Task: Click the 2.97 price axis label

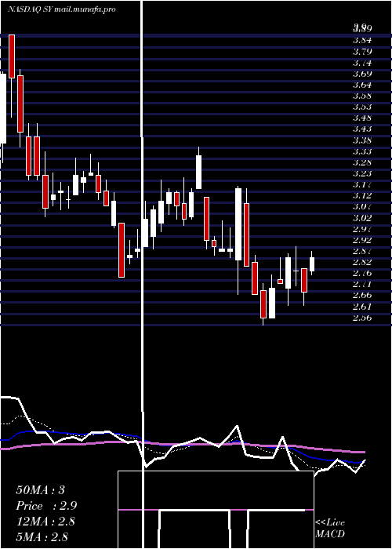Action: click(362, 229)
